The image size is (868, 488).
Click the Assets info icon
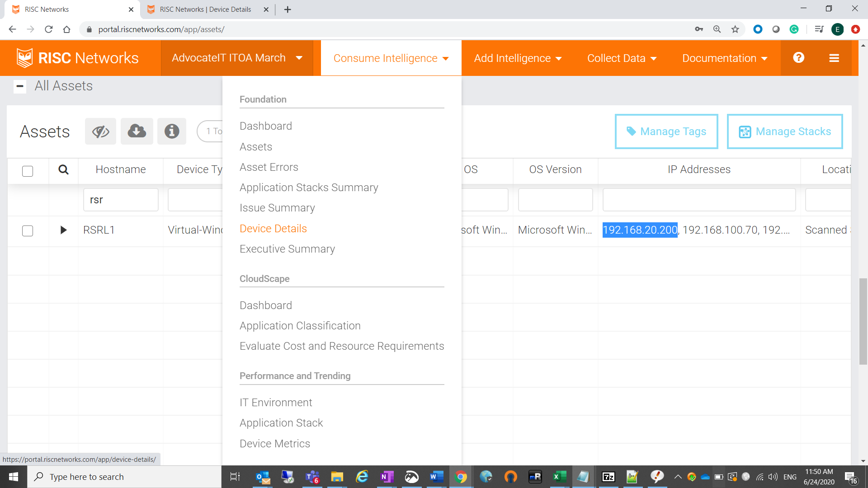pyautogui.click(x=172, y=131)
